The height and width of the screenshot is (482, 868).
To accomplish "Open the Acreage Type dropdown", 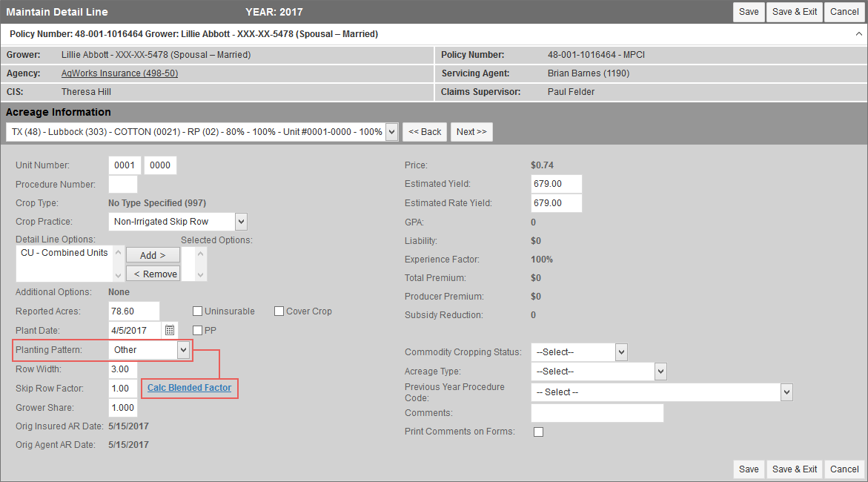I will click(660, 372).
